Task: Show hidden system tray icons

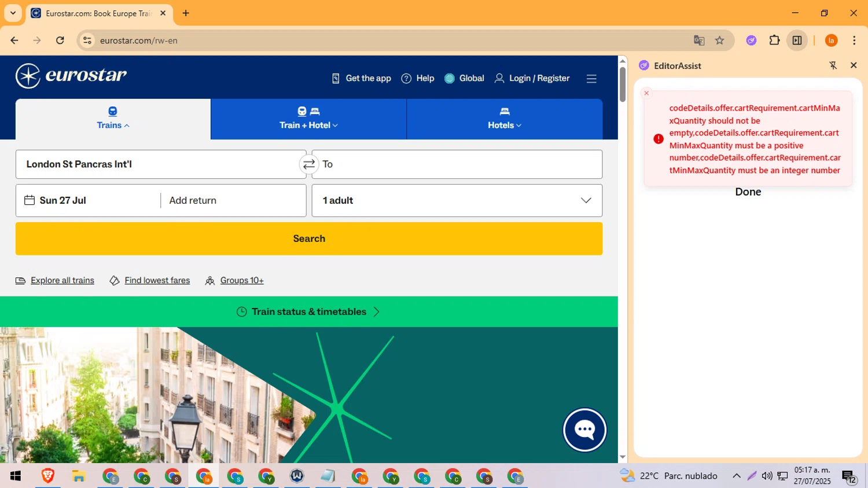Action: pos(737,476)
